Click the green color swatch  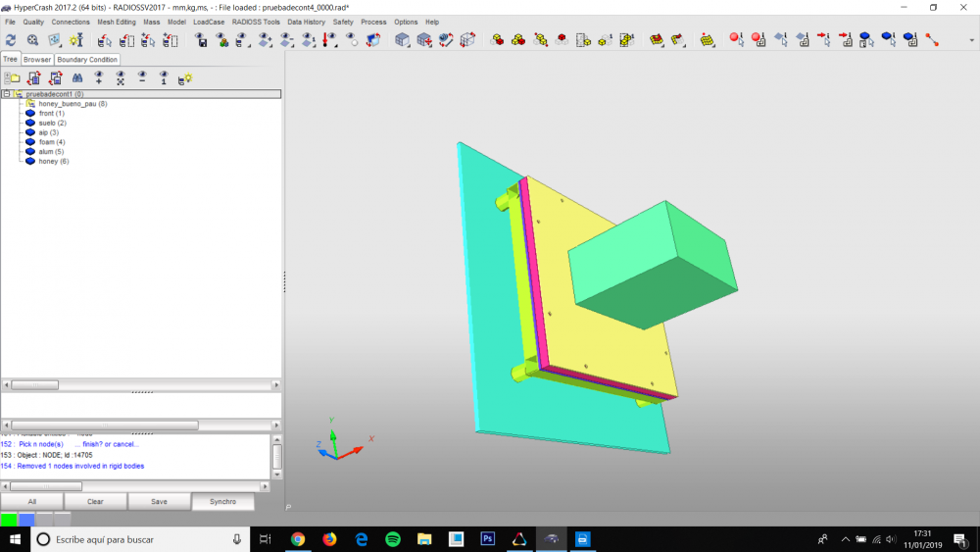click(9, 519)
